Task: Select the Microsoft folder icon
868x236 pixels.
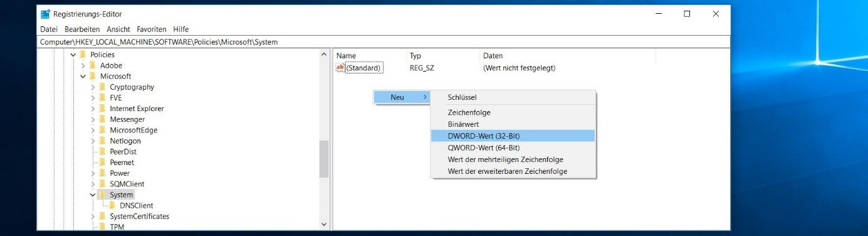Action: [x=93, y=76]
